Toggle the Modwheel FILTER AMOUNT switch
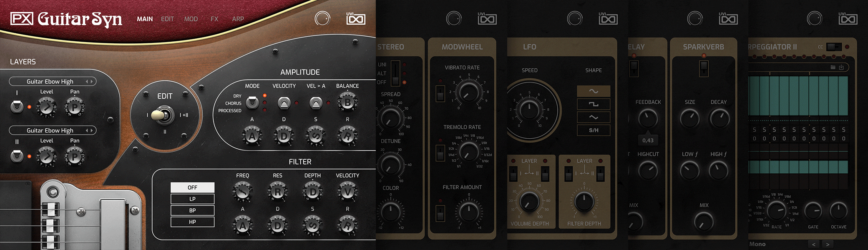 440,213
